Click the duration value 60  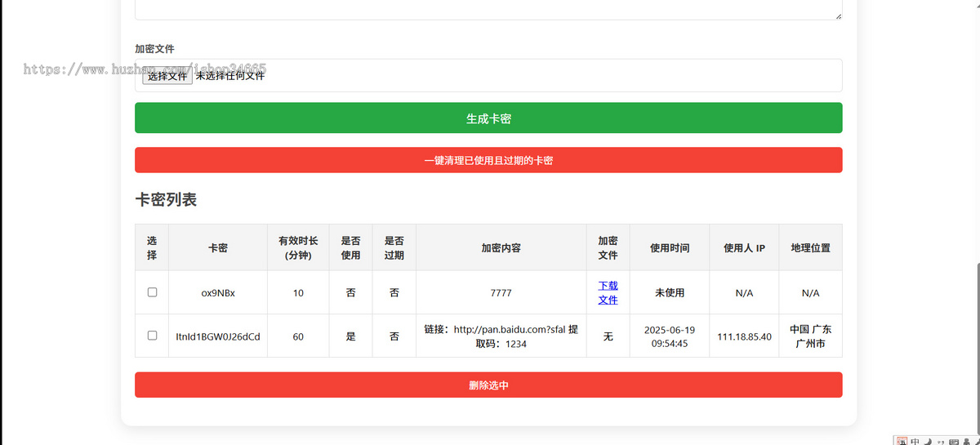298,336
